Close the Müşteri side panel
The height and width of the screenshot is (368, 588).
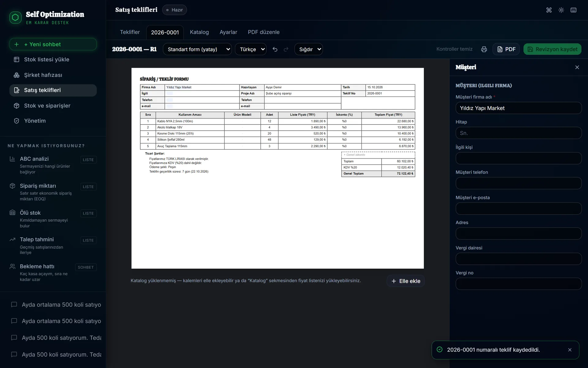click(x=577, y=67)
